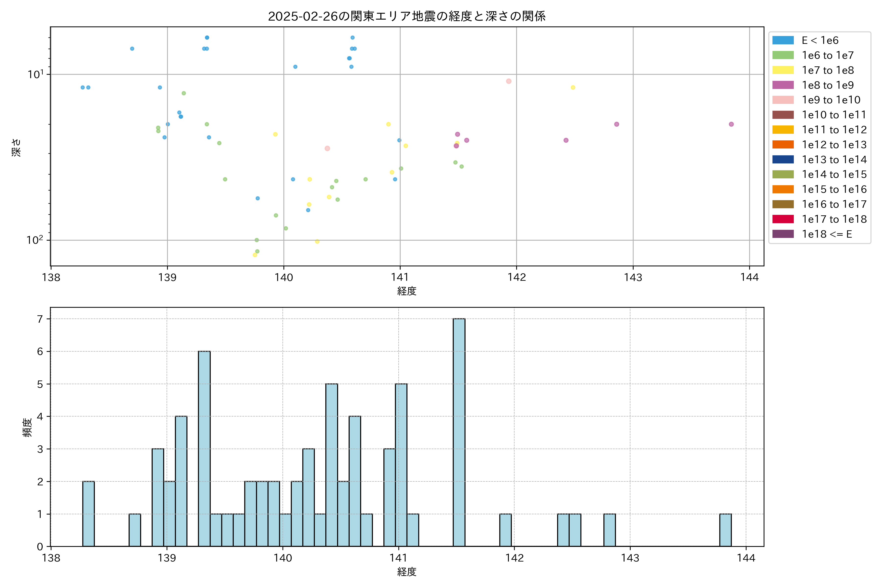
Task: Click the histogram bar with frequency 6
Action: point(204,449)
